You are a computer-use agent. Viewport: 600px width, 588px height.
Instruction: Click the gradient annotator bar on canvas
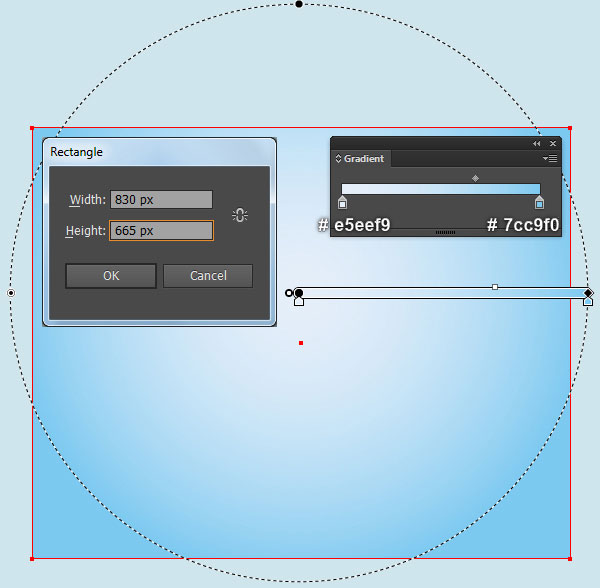(442, 293)
